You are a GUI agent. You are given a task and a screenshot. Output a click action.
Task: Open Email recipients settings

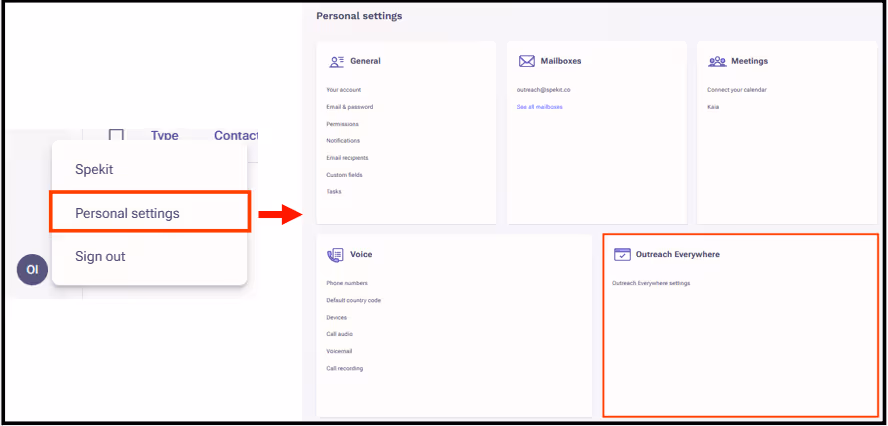[x=347, y=158]
